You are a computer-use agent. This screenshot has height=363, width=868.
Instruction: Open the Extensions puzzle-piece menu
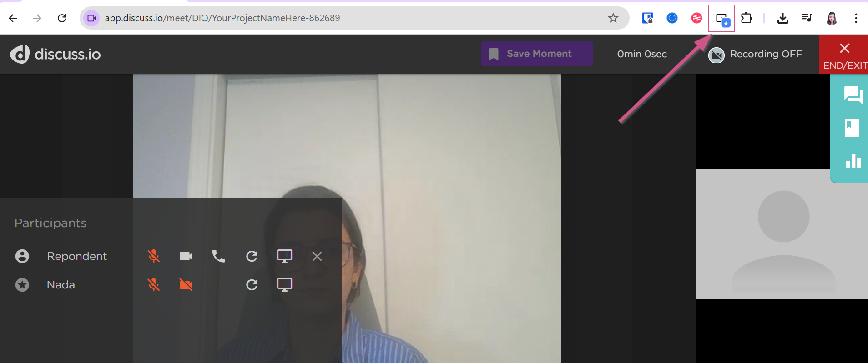coord(747,18)
